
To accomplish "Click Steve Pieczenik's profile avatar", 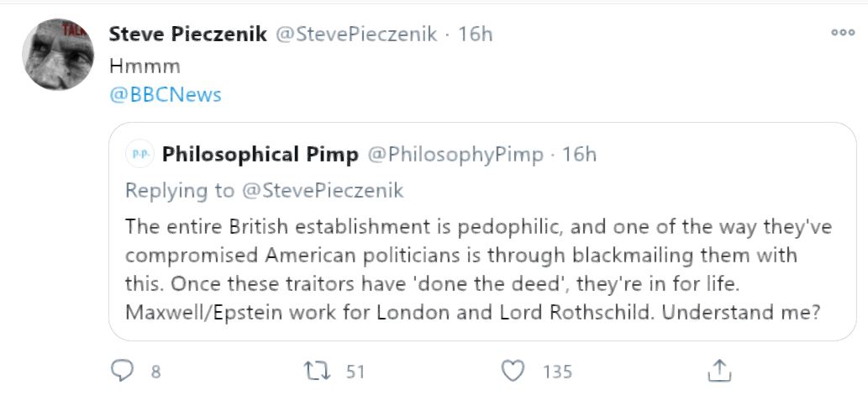I will point(58,54).
